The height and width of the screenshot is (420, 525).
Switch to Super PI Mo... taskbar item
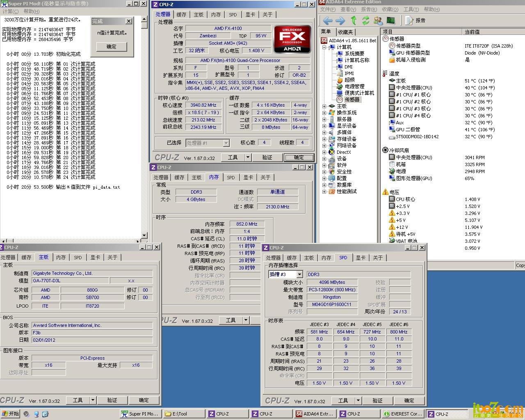tap(140, 414)
